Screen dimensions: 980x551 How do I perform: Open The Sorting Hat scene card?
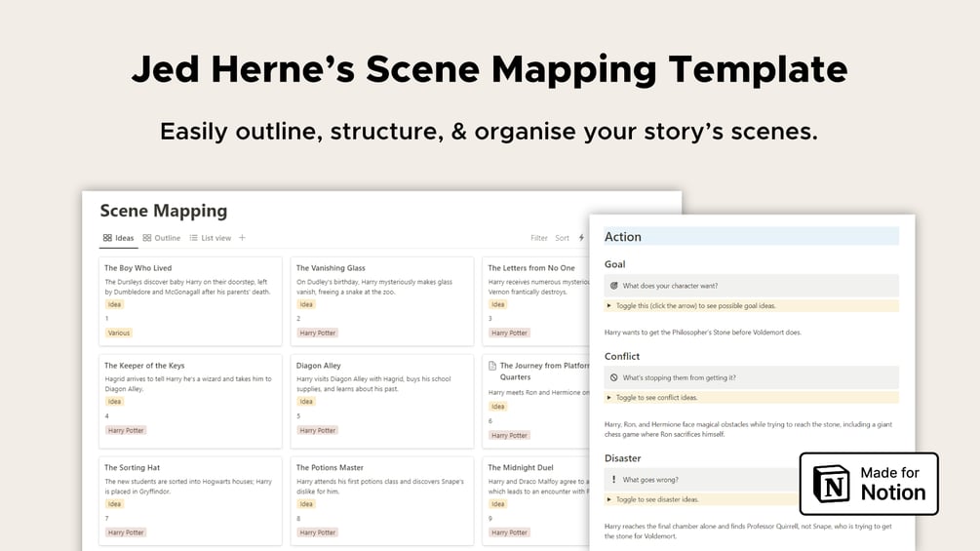[x=132, y=468]
